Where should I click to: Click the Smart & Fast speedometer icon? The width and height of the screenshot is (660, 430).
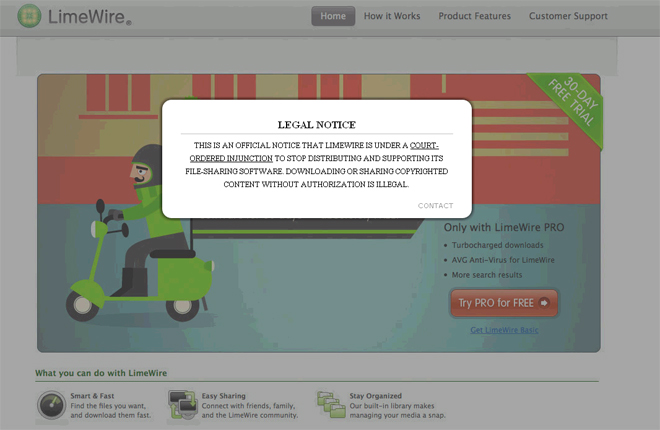click(51, 405)
